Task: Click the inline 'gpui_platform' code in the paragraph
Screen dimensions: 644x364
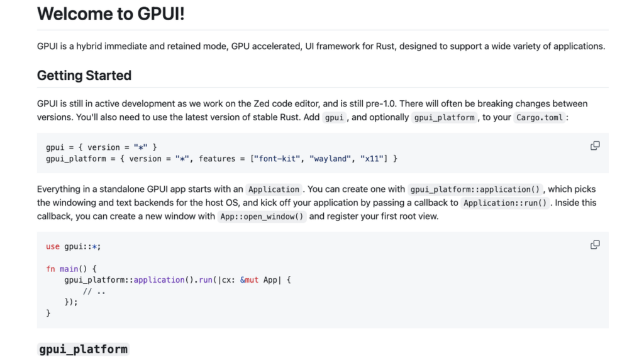Action: click(x=445, y=118)
